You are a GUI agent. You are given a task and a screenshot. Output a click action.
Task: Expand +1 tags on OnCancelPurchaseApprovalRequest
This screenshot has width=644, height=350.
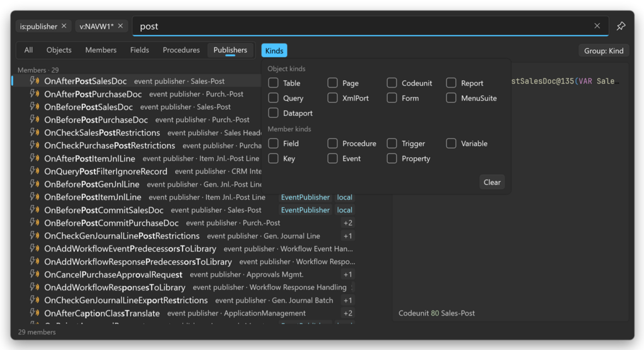348,274
